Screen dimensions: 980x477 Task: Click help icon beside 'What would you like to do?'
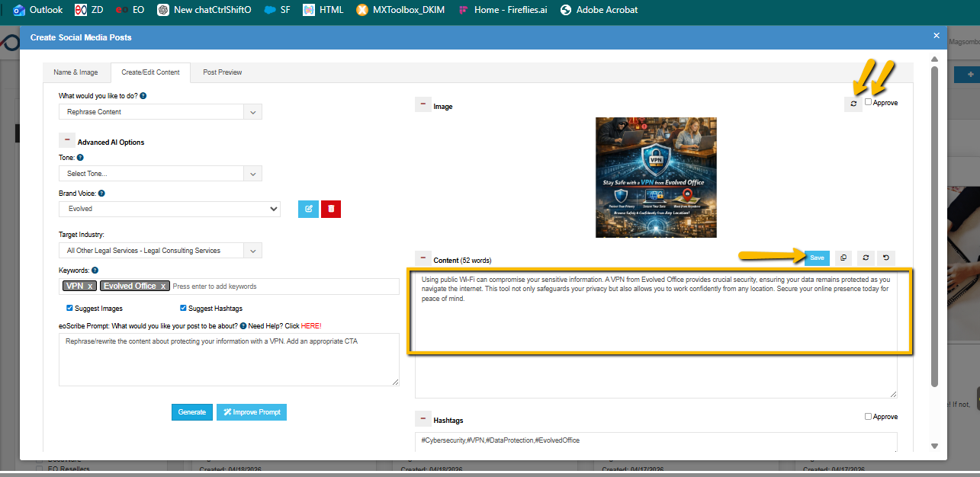(143, 96)
